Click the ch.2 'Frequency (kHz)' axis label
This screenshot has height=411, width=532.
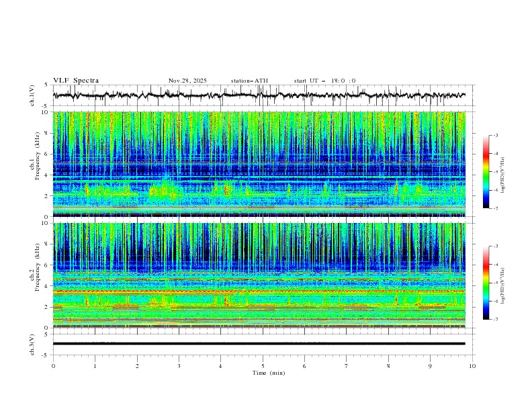pyautogui.click(x=37, y=267)
